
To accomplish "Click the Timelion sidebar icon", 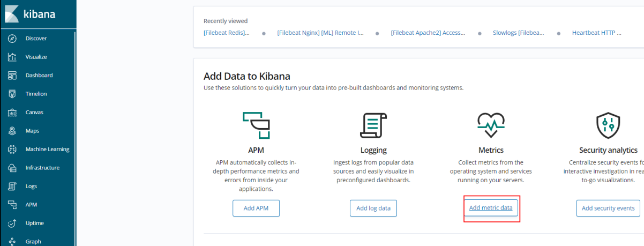I will [x=12, y=94].
